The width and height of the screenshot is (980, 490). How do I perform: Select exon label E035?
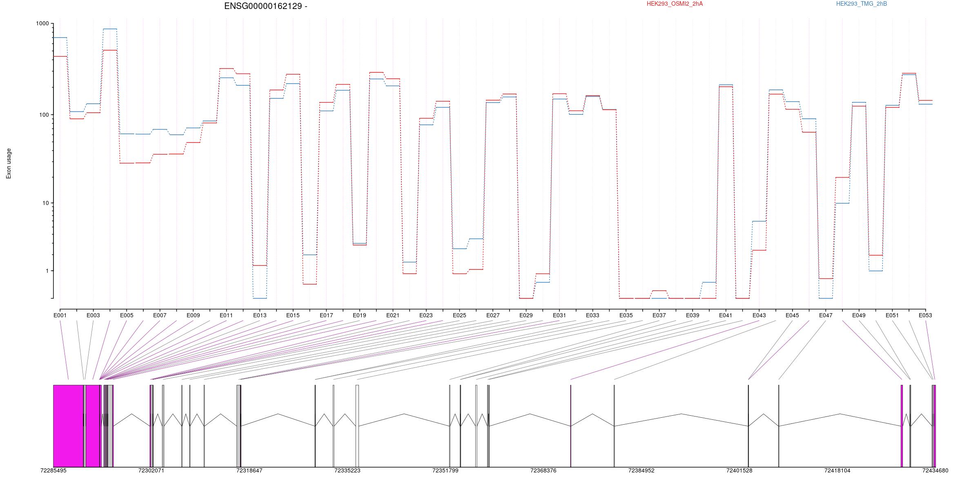pyautogui.click(x=626, y=315)
